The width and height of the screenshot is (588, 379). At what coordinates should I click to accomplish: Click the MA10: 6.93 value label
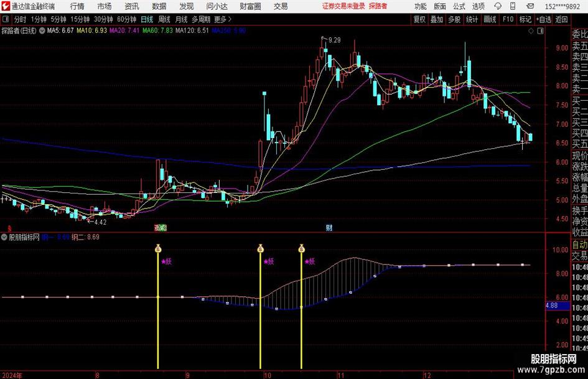[92, 30]
